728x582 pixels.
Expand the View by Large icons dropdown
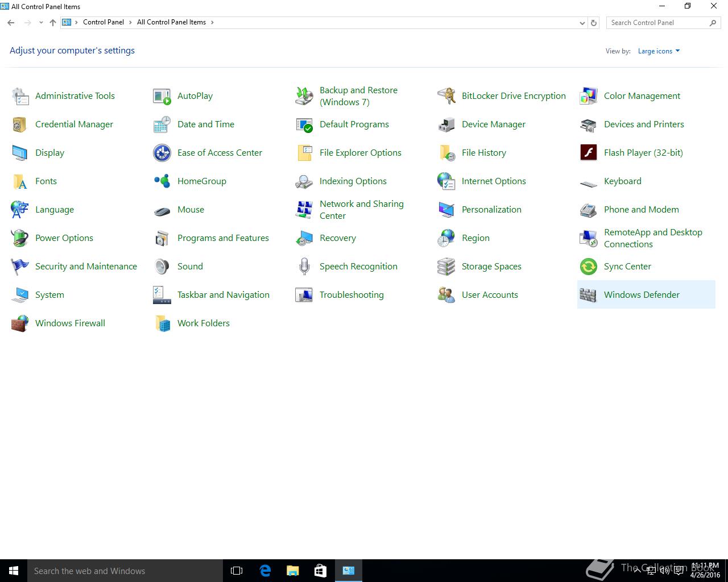[x=659, y=51]
